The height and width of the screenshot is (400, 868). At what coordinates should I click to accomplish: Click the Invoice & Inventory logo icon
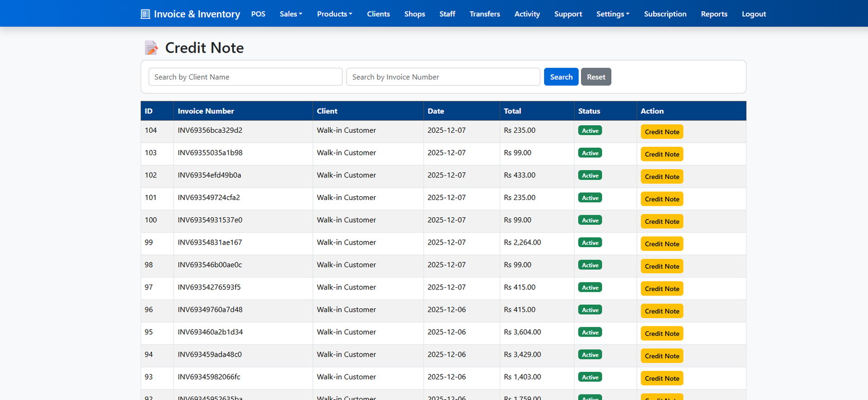[x=145, y=14]
